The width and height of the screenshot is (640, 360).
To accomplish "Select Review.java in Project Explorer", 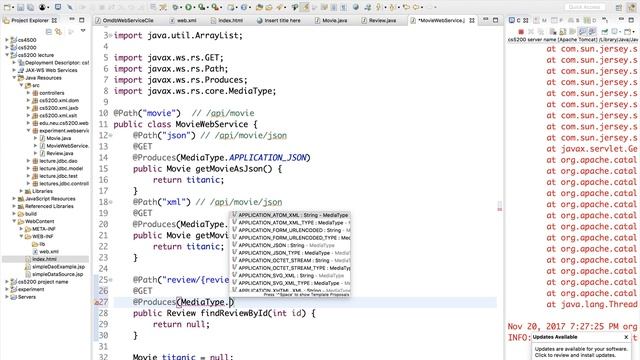I will (60, 153).
